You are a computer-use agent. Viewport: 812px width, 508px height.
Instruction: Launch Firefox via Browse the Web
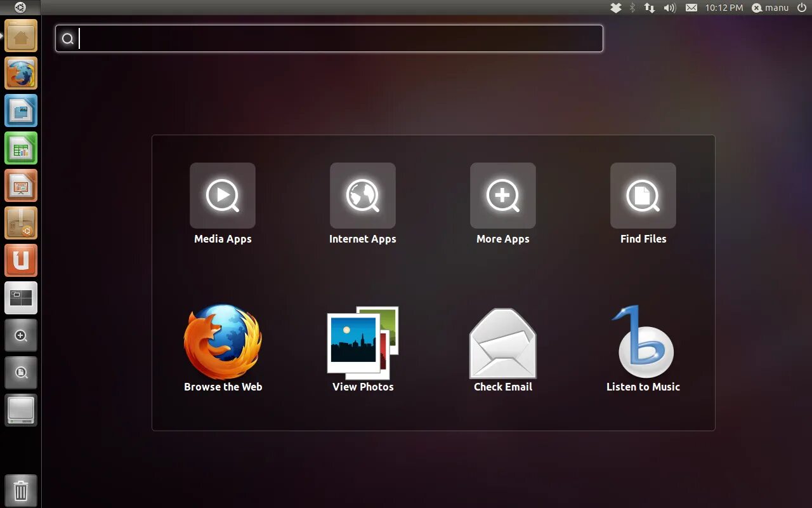coord(223,348)
